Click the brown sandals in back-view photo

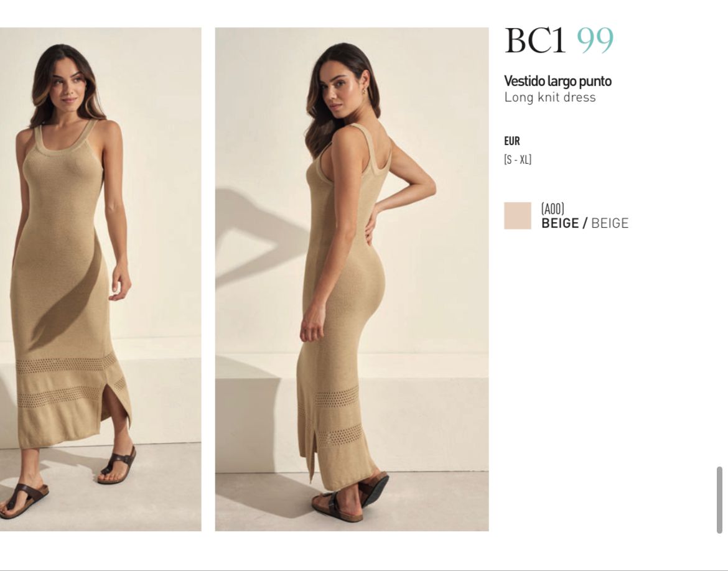pos(352,496)
